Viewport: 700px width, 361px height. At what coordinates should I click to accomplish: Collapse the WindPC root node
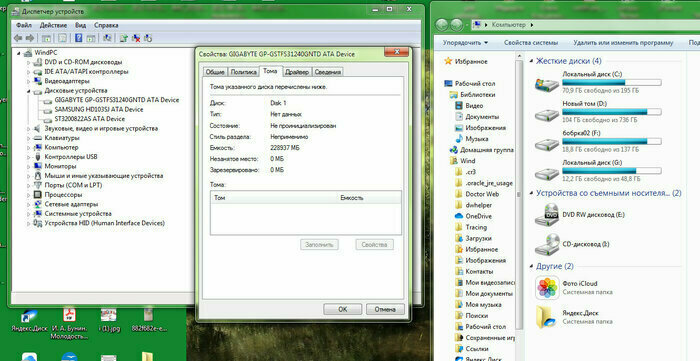[x=19, y=53]
